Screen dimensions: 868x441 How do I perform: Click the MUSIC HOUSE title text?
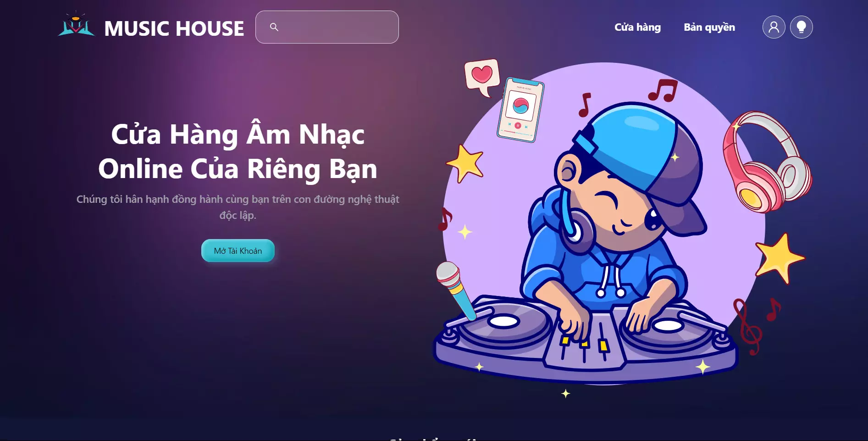click(174, 28)
